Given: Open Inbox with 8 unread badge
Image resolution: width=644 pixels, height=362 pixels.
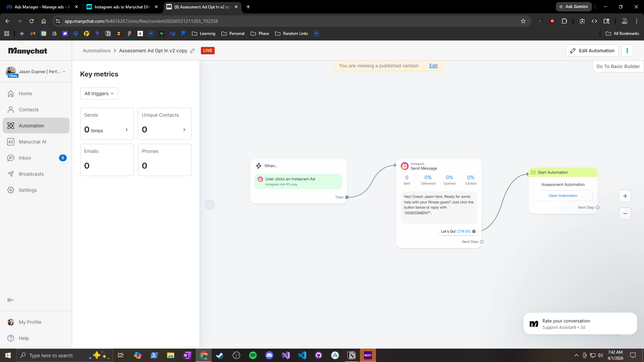Looking at the screenshot, I should tap(25, 158).
